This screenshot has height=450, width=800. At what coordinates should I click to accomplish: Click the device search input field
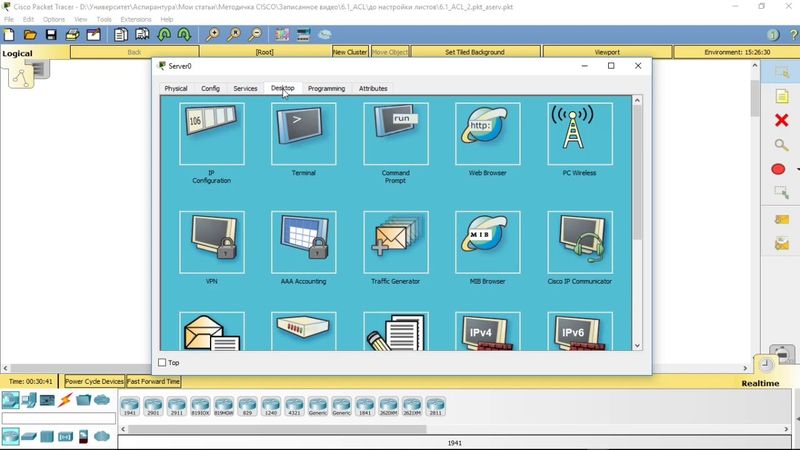point(59,418)
